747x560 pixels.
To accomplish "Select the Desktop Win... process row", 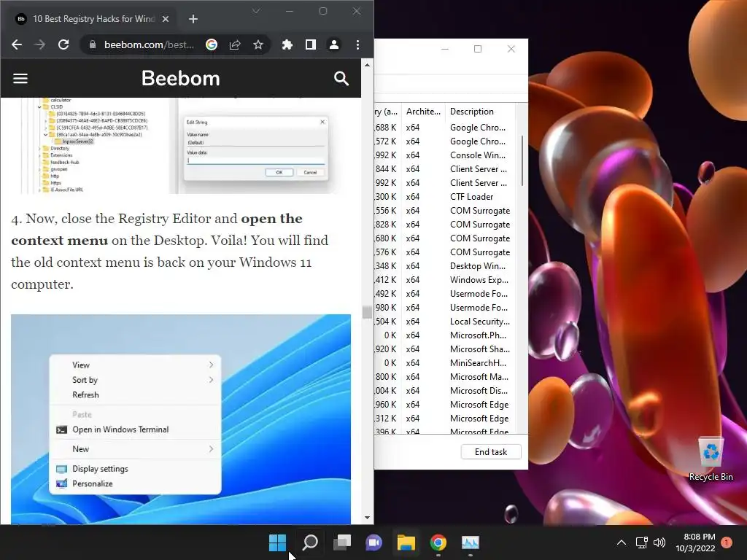I will point(446,266).
